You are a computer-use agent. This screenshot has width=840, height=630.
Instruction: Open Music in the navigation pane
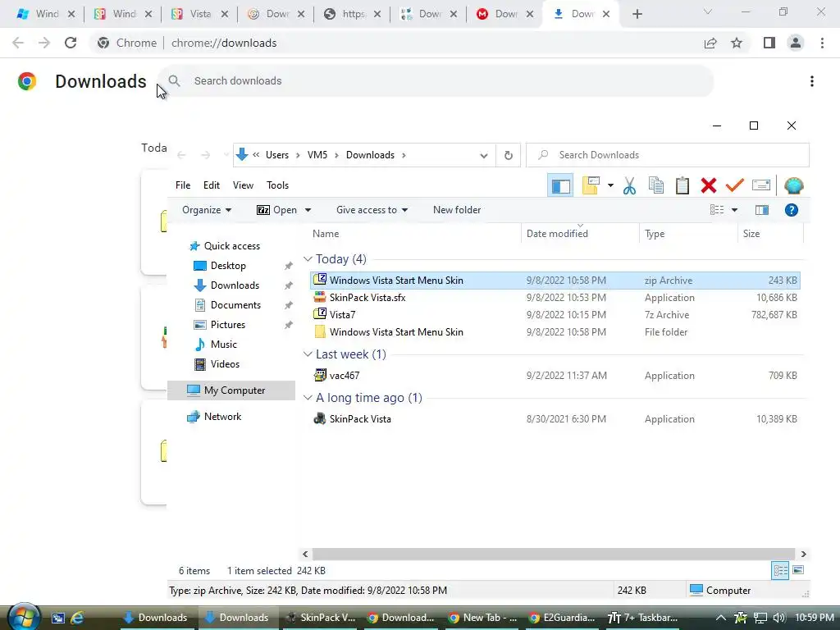(223, 345)
